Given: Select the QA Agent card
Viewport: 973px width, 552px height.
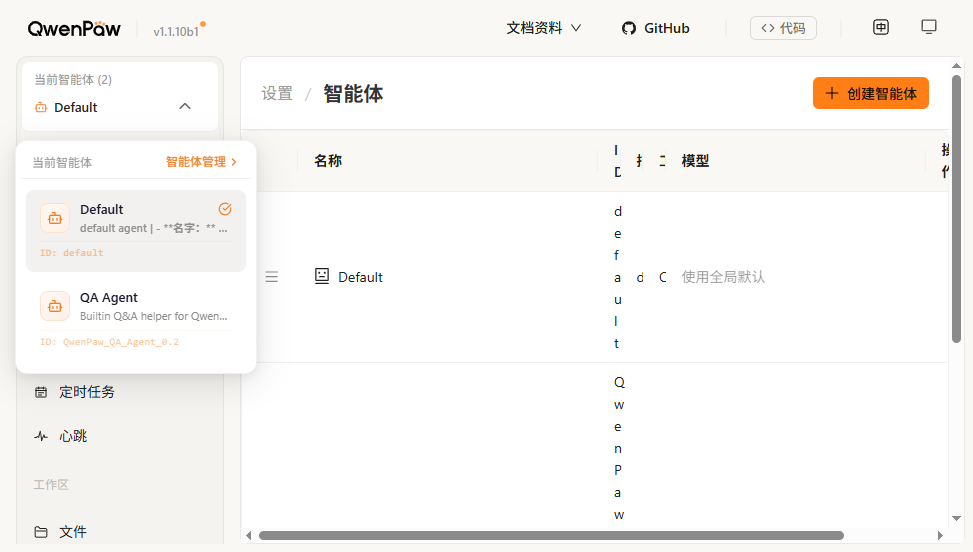Looking at the screenshot, I should point(136,319).
